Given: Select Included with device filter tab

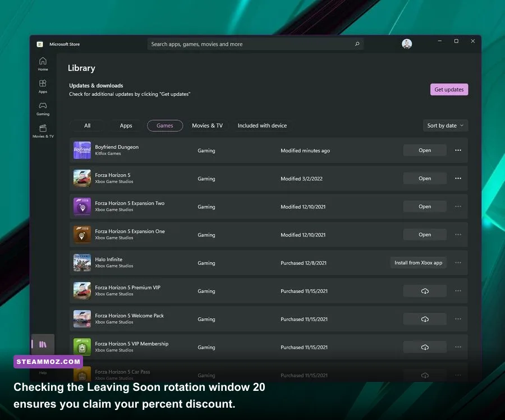Looking at the screenshot, I should point(262,126).
